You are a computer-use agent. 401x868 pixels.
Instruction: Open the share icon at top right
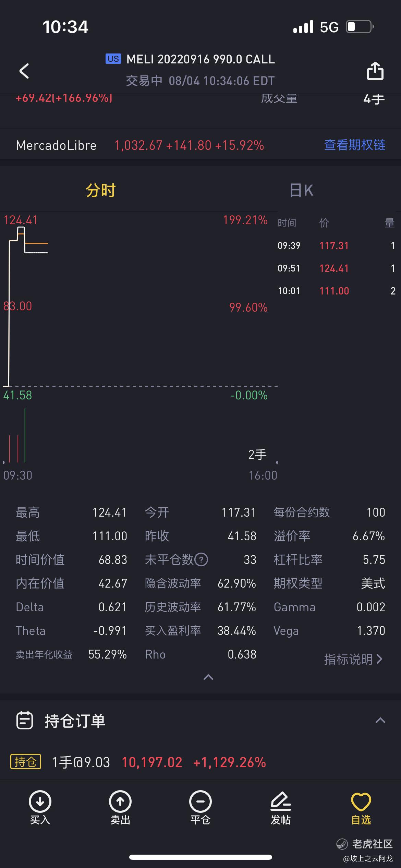(x=375, y=71)
